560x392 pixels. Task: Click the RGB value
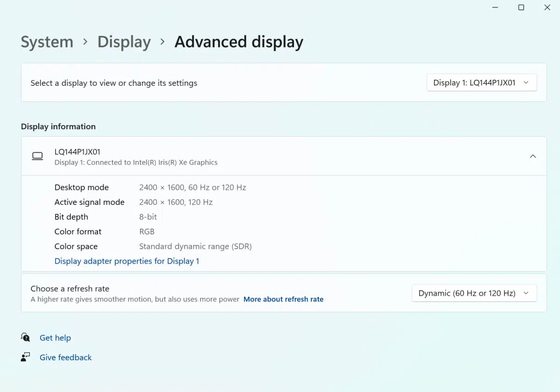[x=147, y=231]
